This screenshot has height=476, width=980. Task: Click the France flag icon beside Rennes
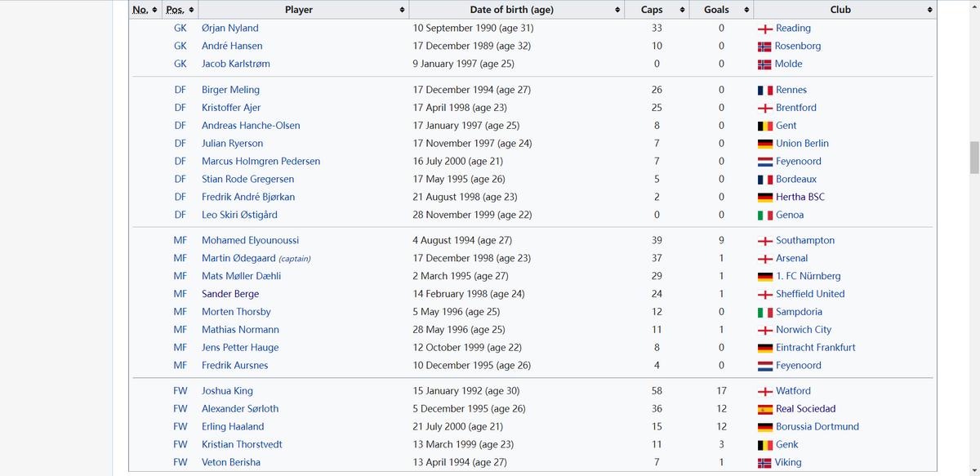coord(765,91)
